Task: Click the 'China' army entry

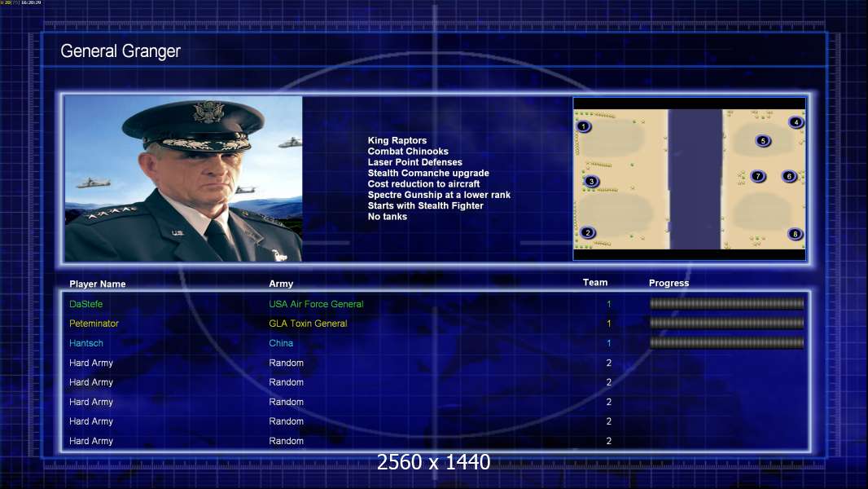Action: [x=281, y=343]
